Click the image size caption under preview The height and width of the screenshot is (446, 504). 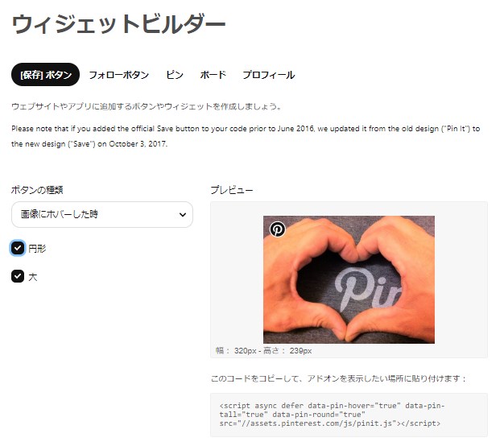[x=263, y=350]
